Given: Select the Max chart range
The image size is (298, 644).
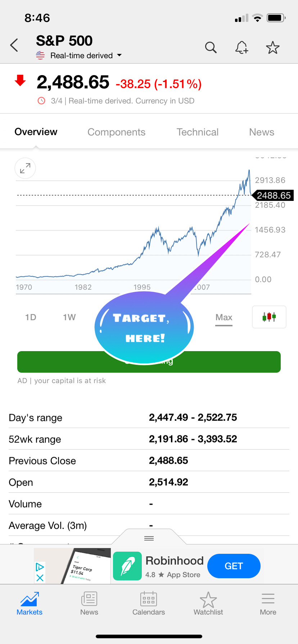Looking at the screenshot, I should (x=224, y=318).
